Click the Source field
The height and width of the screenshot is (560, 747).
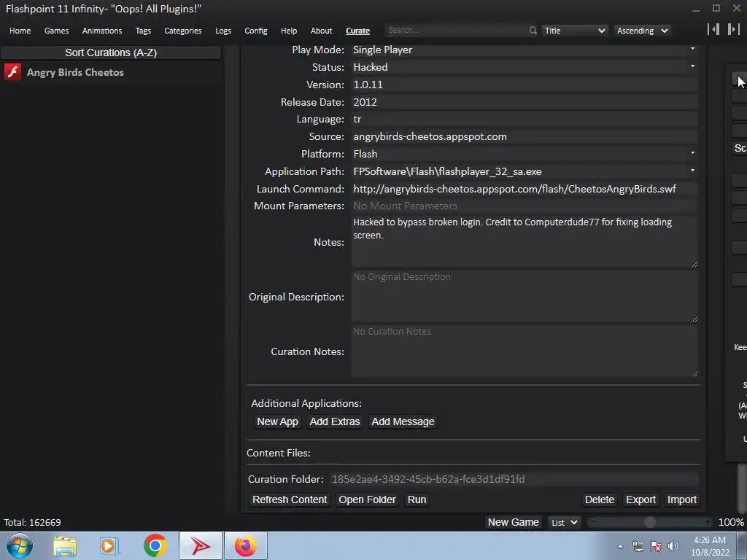point(525,136)
